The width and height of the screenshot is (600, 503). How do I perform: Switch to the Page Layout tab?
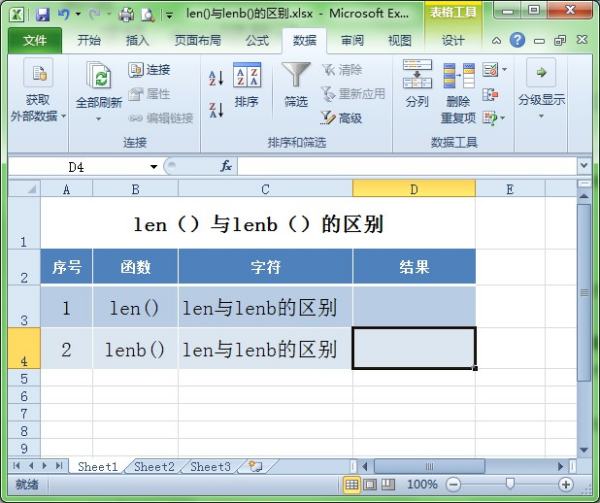pyautogui.click(x=197, y=40)
